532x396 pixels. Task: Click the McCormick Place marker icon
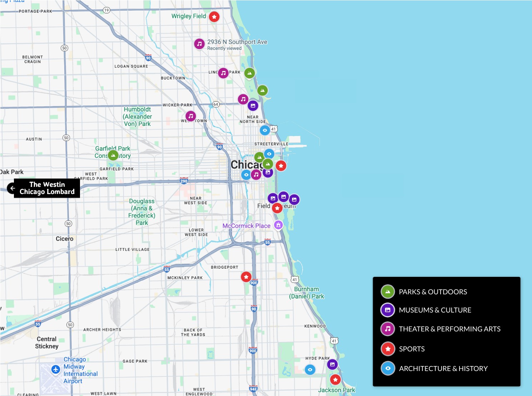pyautogui.click(x=278, y=225)
